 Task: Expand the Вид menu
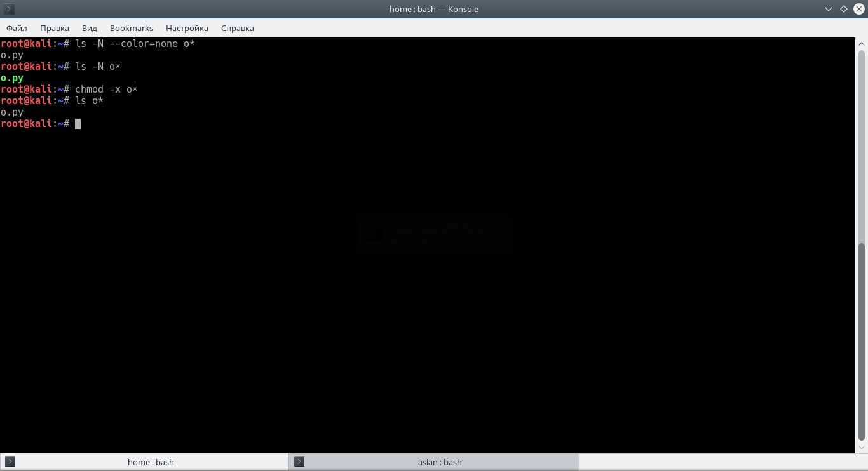(90, 28)
